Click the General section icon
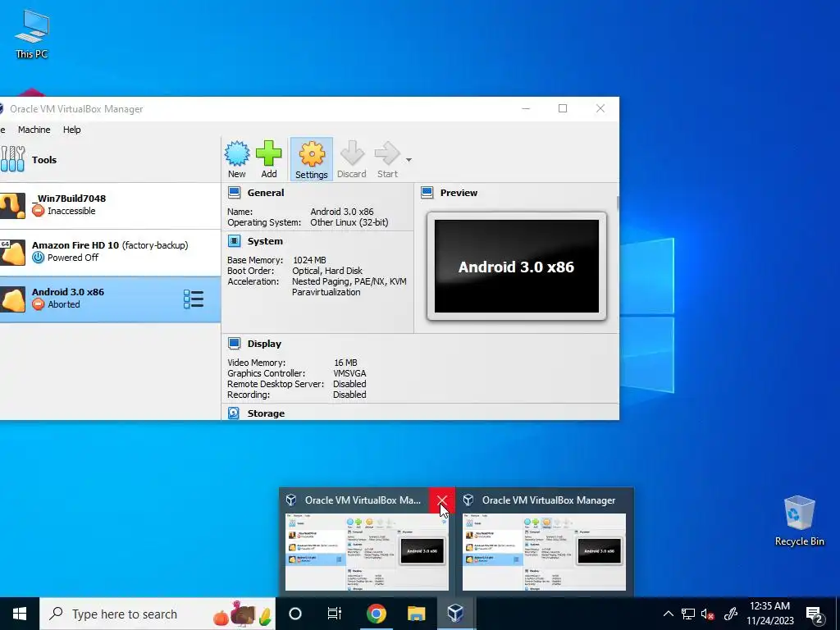Image resolution: width=840 pixels, height=630 pixels. pos(234,192)
